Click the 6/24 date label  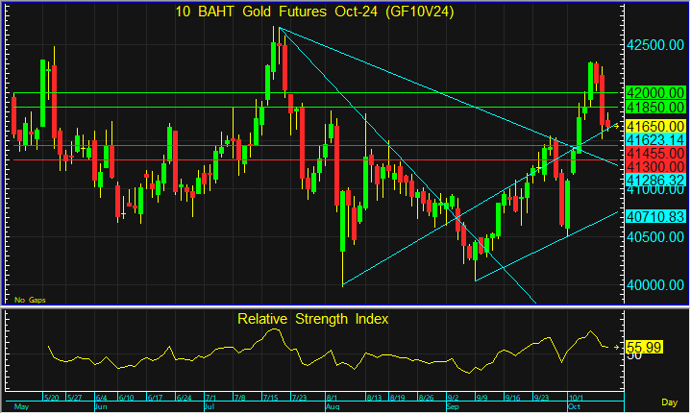[184, 398]
